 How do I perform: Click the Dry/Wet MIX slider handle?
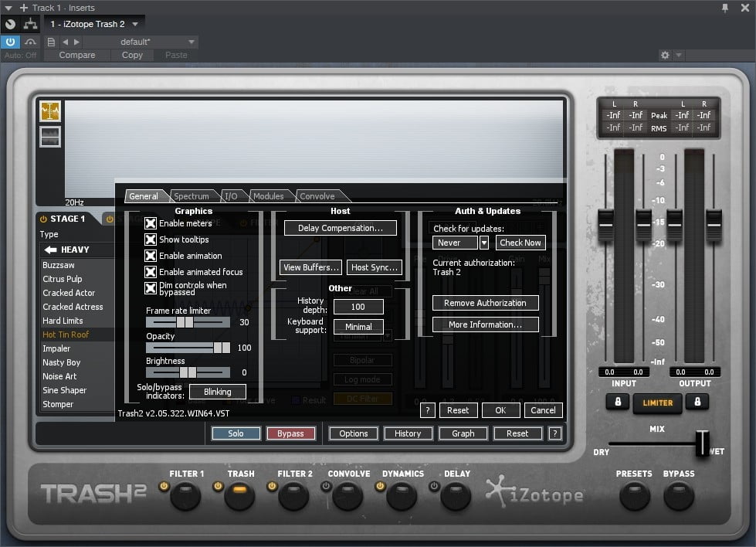(x=703, y=443)
